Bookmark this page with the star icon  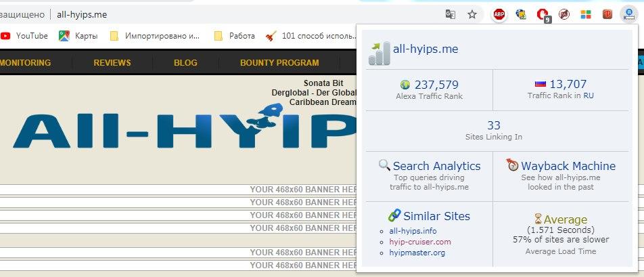(x=472, y=15)
